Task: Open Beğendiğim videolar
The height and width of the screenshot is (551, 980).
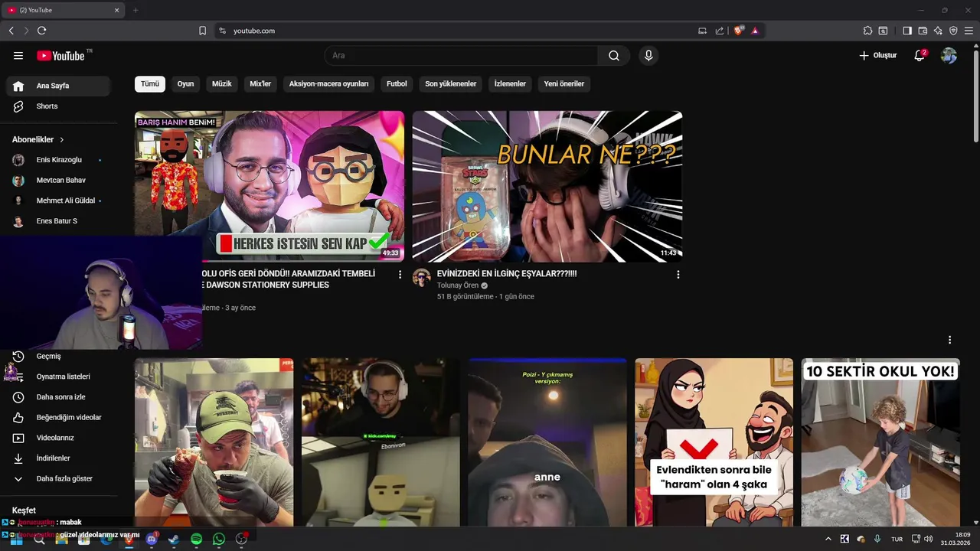Action: 58,418
